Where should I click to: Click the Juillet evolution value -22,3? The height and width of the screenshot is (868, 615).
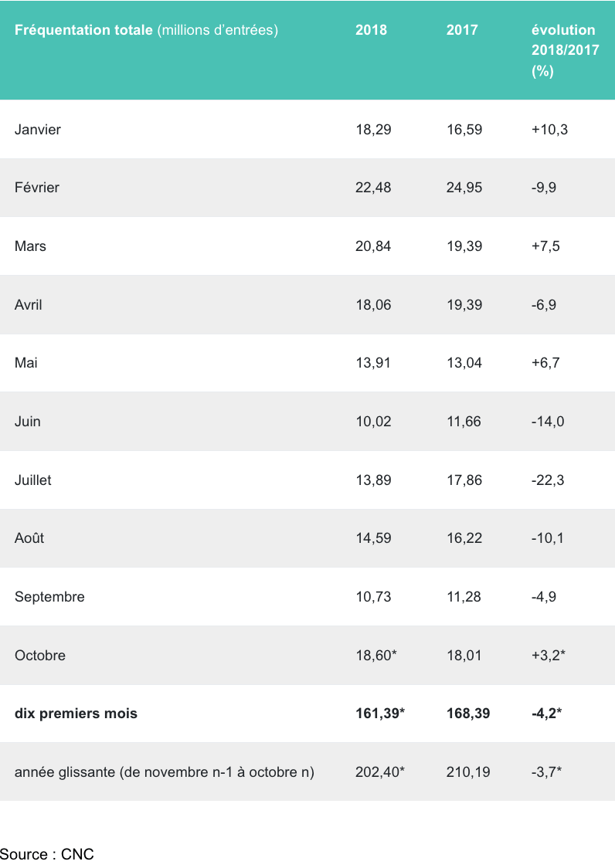click(x=548, y=480)
